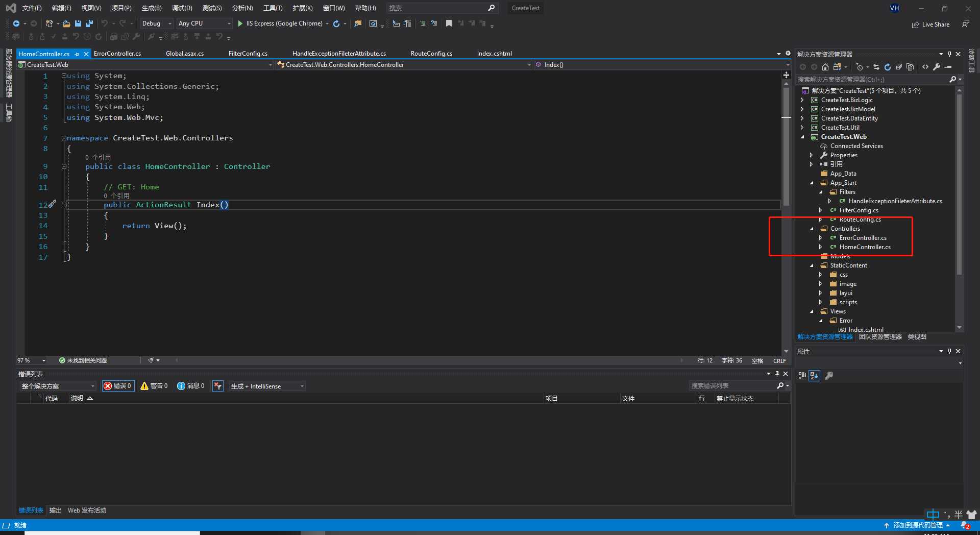980x535 pixels.
Task: Click the search magnifier in the title search box
Action: tap(491, 8)
